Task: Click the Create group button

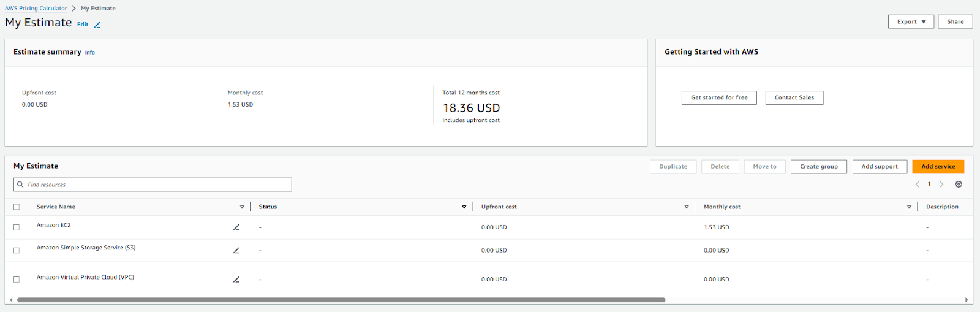Action: 819,167
